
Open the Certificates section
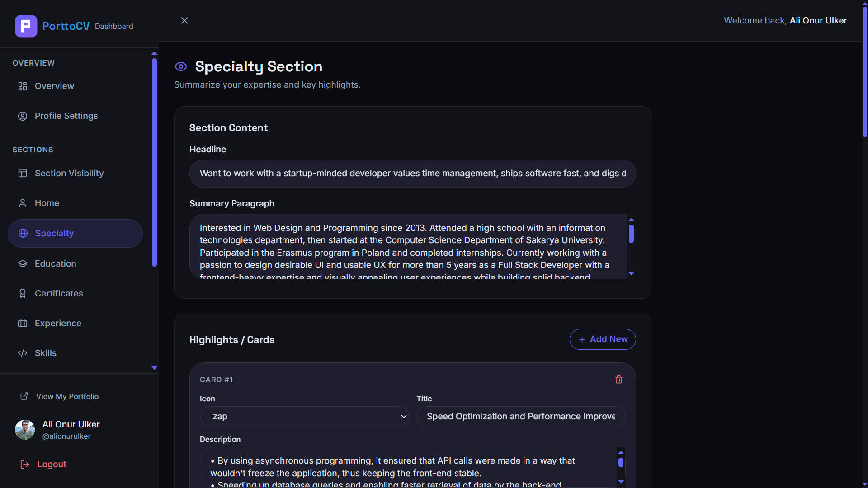pyautogui.click(x=75, y=293)
